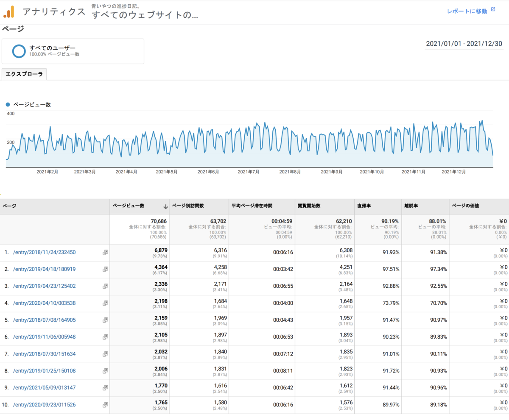Click the すべてのユーザー segment circle icon

point(19,51)
